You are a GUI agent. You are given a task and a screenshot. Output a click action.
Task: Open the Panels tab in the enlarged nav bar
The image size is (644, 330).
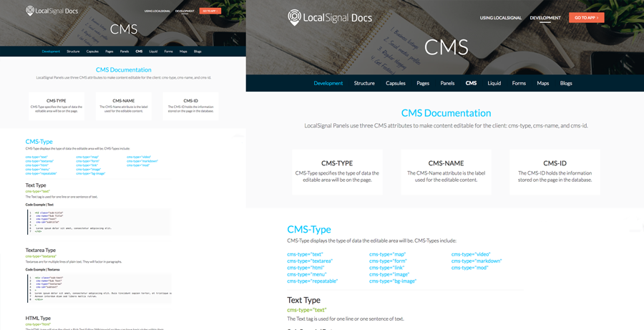click(x=447, y=83)
